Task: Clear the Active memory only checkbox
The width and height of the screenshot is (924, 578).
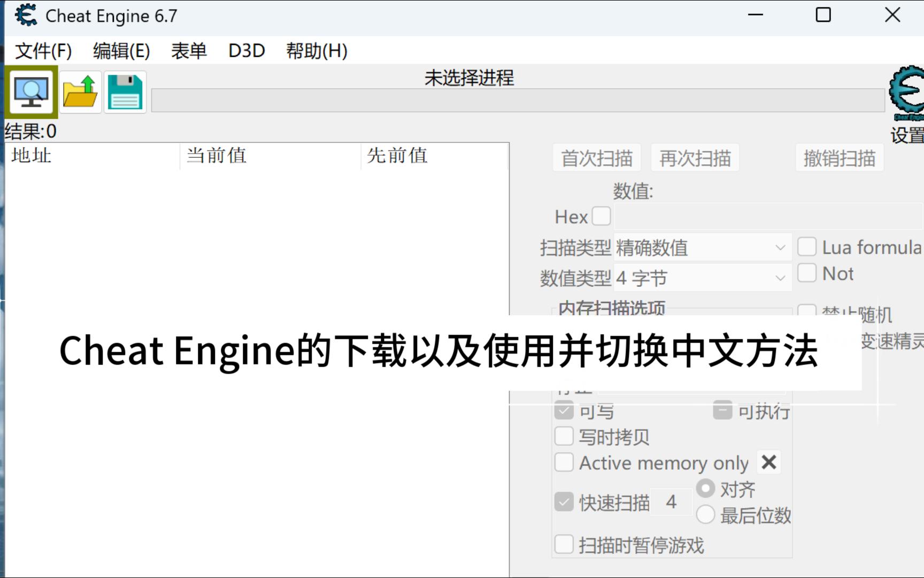Action: tap(564, 462)
